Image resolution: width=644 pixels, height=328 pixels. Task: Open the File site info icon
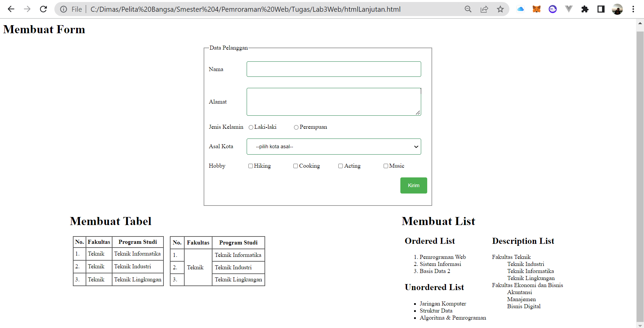(63, 9)
